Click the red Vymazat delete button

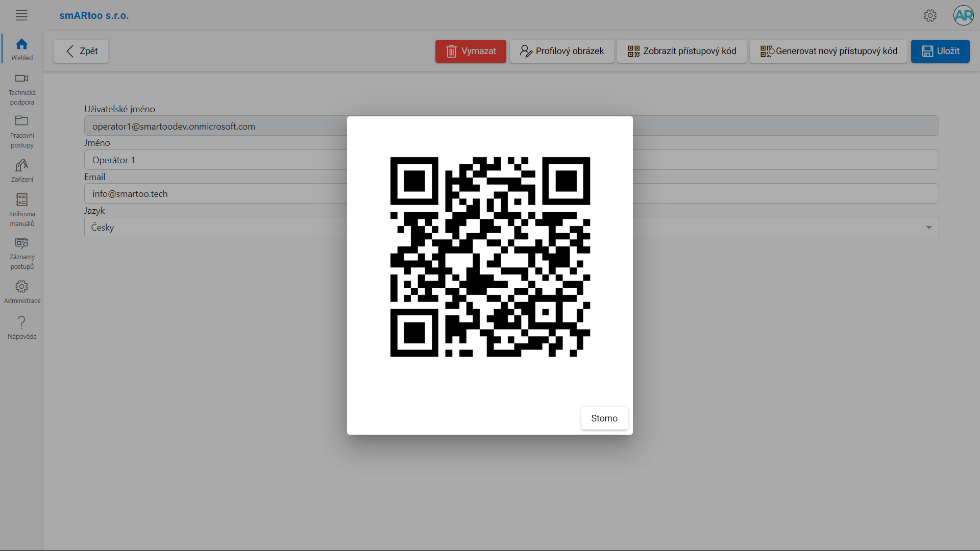(x=471, y=51)
